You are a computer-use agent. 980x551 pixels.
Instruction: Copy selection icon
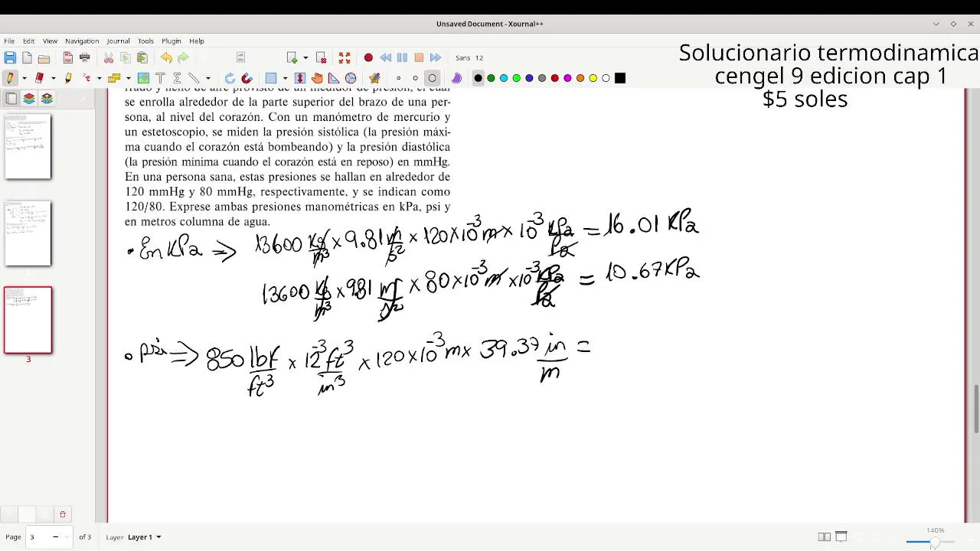click(126, 57)
